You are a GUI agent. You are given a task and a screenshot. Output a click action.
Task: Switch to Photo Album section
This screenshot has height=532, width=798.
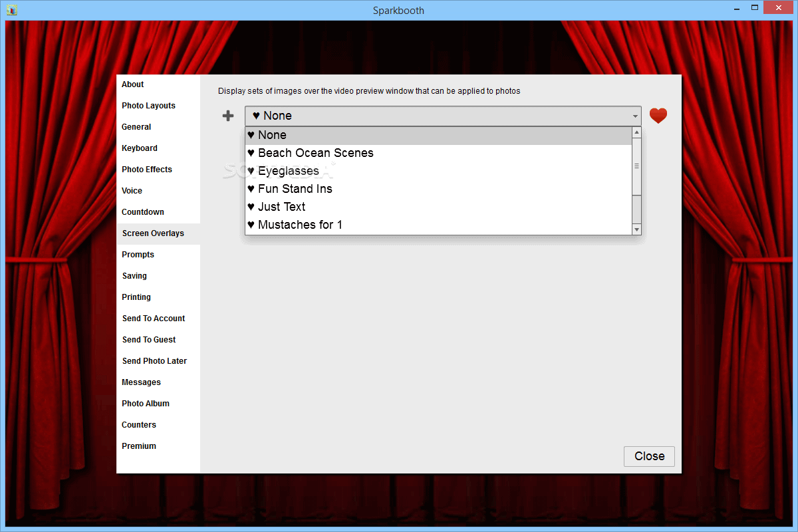pos(158,404)
